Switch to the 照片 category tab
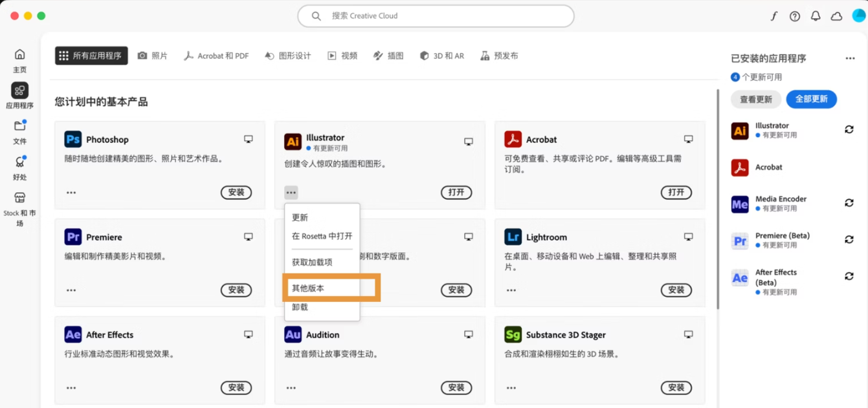This screenshot has height=408, width=868. [153, 56]
